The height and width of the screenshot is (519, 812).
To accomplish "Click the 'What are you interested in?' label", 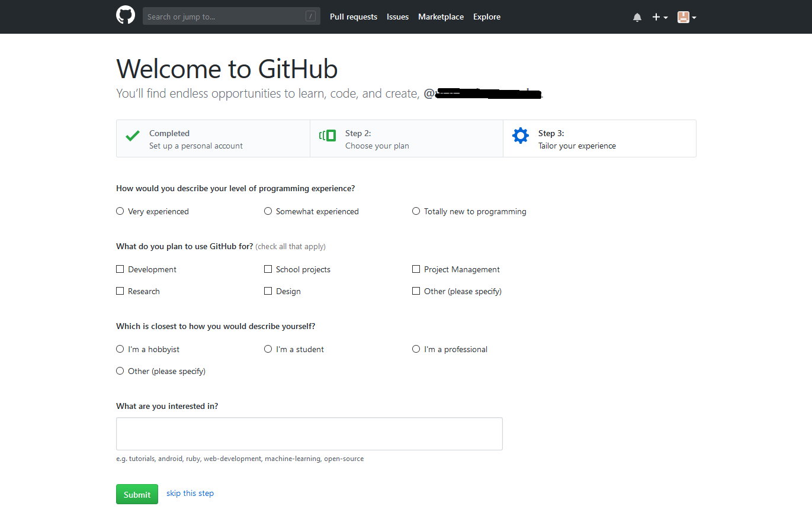I will pos(167,406).
